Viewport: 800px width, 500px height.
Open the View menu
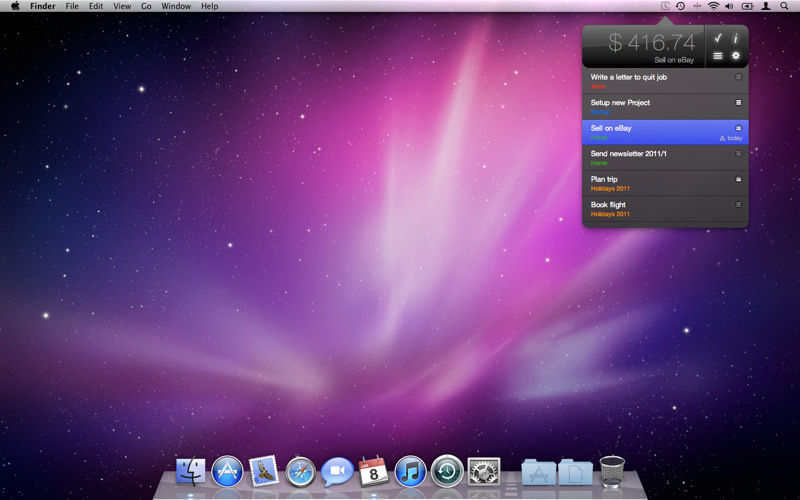122,6
